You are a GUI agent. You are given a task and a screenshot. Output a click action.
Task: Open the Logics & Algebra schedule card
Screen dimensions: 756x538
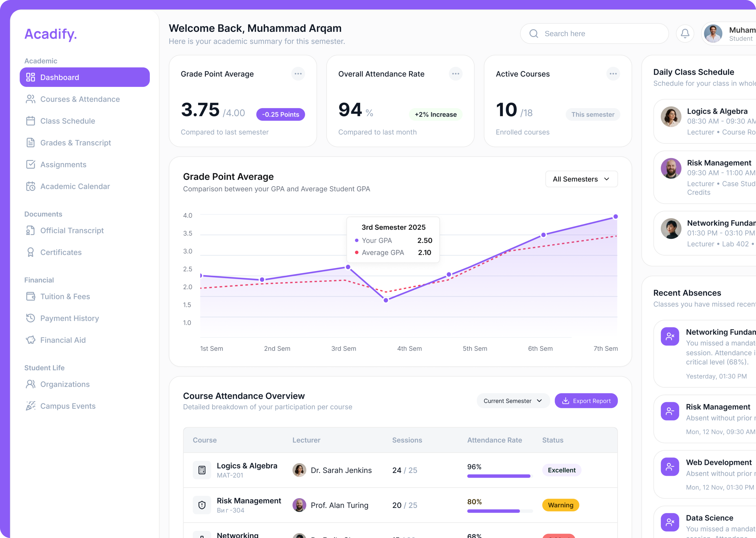click(x=705, y=121)
